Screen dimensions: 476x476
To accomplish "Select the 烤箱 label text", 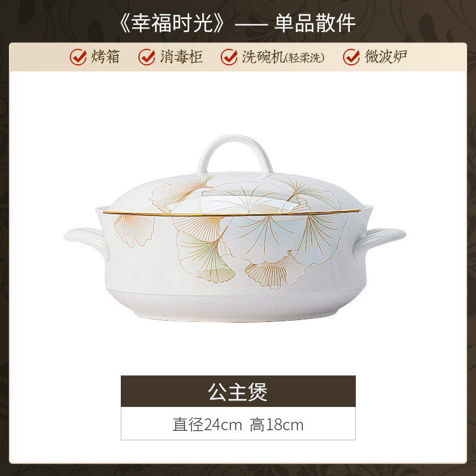I will (x=105, y=57).
